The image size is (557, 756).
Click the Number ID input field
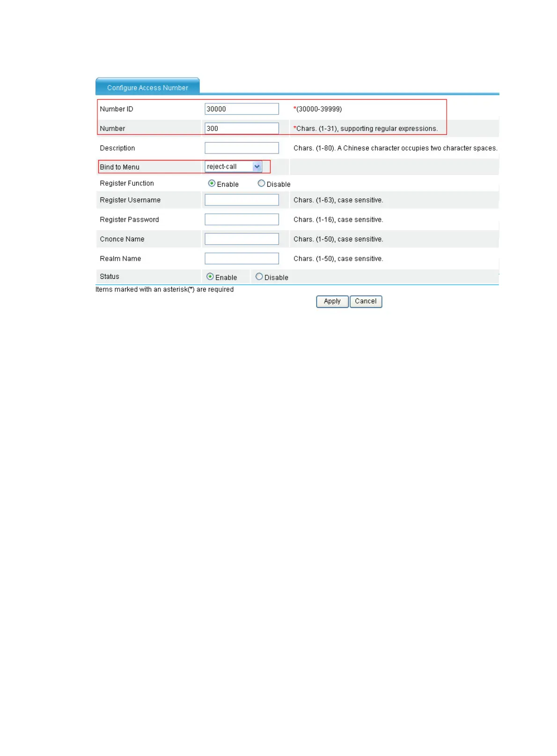[242, 109]
